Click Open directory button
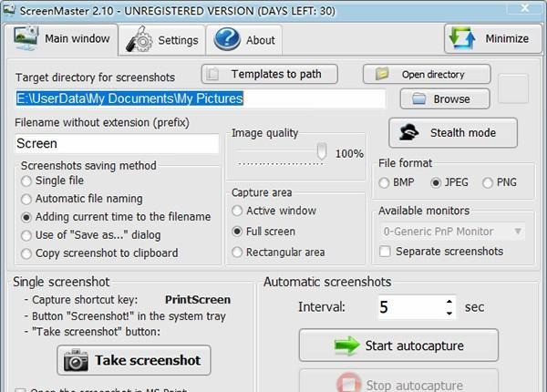 (427, 74)
